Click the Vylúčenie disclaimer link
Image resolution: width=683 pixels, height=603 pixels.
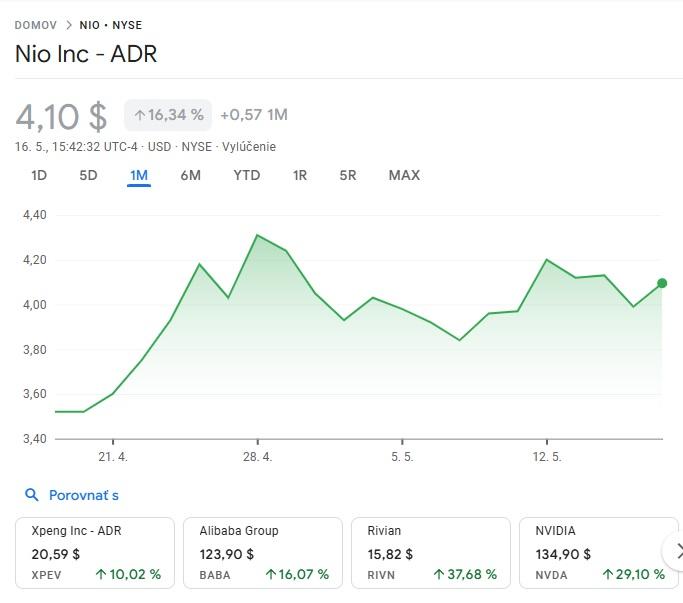pos(249,146)
